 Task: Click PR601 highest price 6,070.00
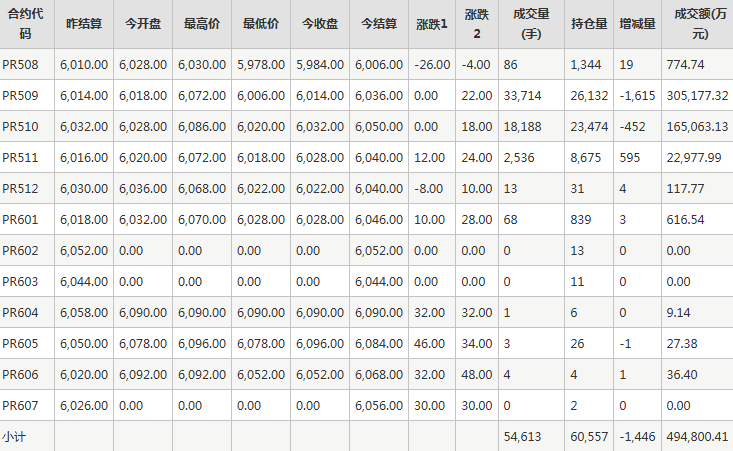pyautogui.click(x=202, y=220)
